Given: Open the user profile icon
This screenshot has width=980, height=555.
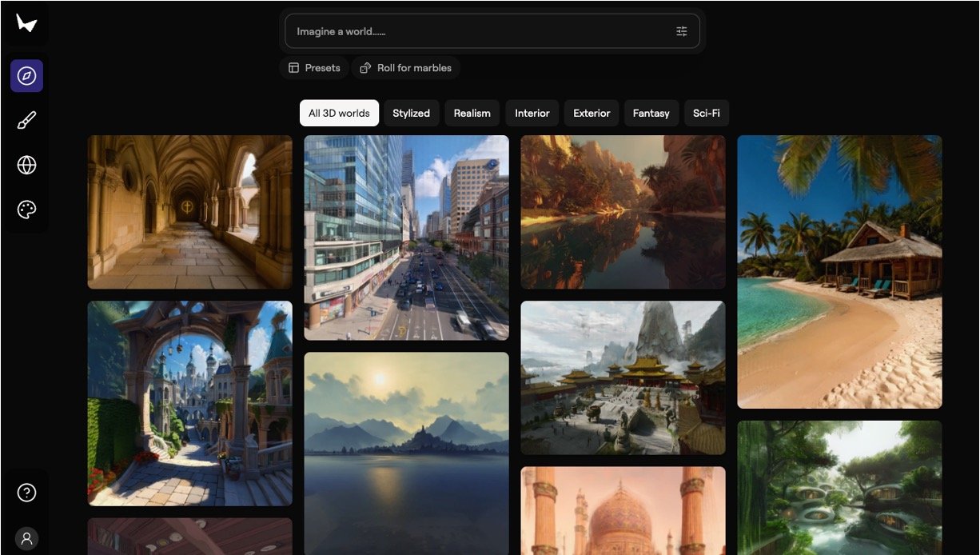Looking at the screenshot, I should 26,538.
